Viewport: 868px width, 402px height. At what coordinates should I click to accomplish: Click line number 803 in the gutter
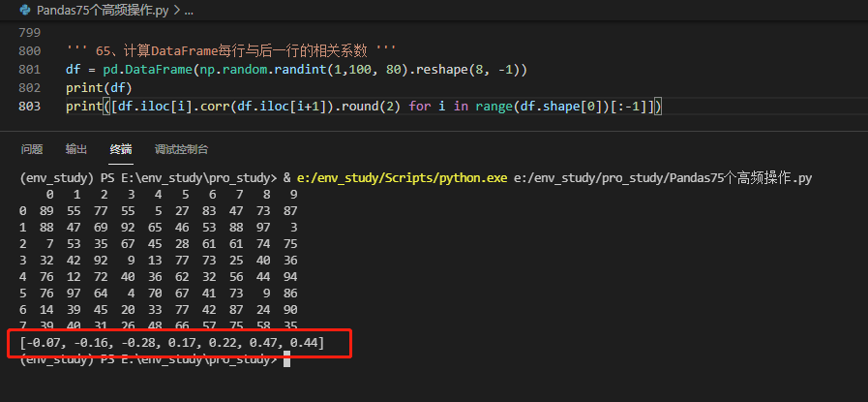coord(29,106)
